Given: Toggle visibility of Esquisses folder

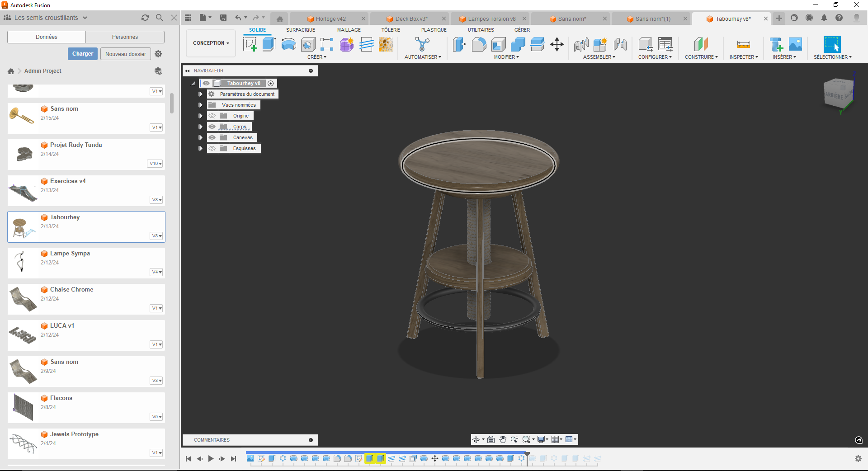Looking at the screenshot, I should point(212,148).
